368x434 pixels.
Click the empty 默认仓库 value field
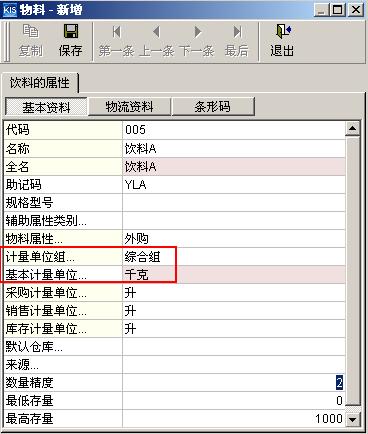[234, 347]
